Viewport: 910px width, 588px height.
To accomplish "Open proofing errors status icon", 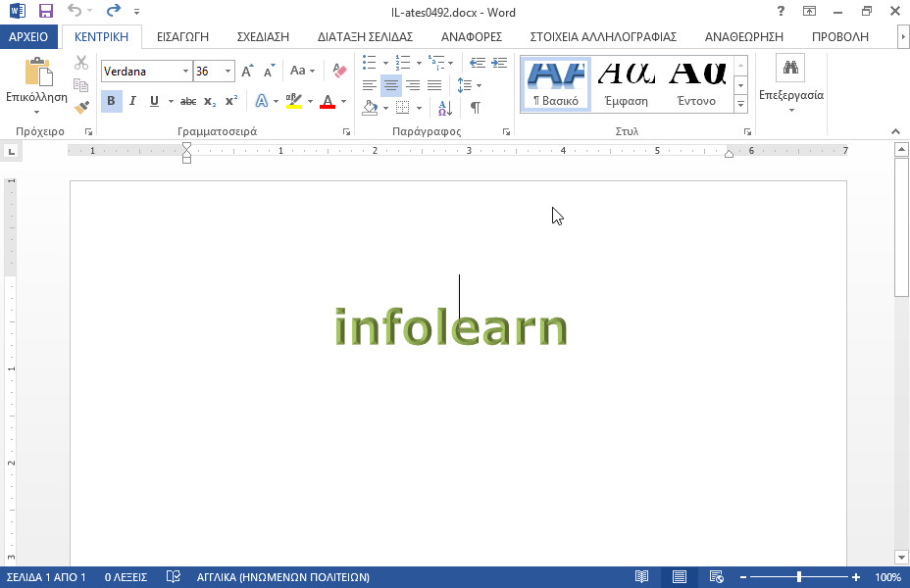I will pos(173,577).
